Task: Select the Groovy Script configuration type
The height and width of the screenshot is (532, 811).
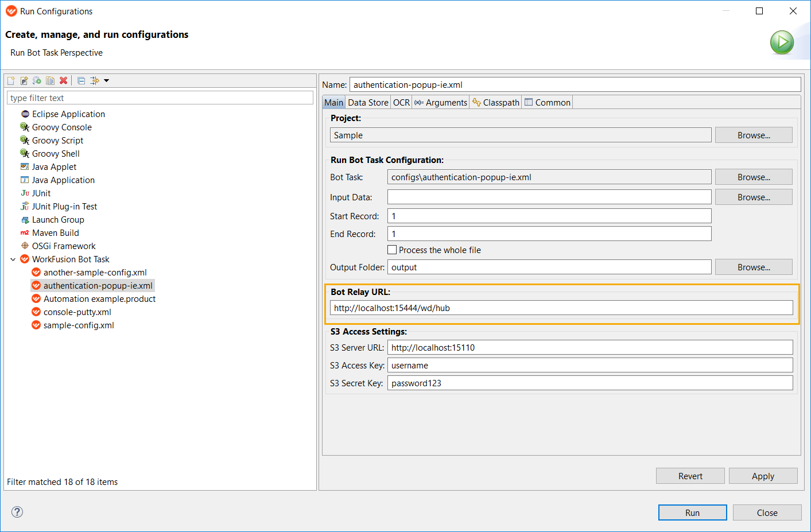Action: tap(57, 141)
